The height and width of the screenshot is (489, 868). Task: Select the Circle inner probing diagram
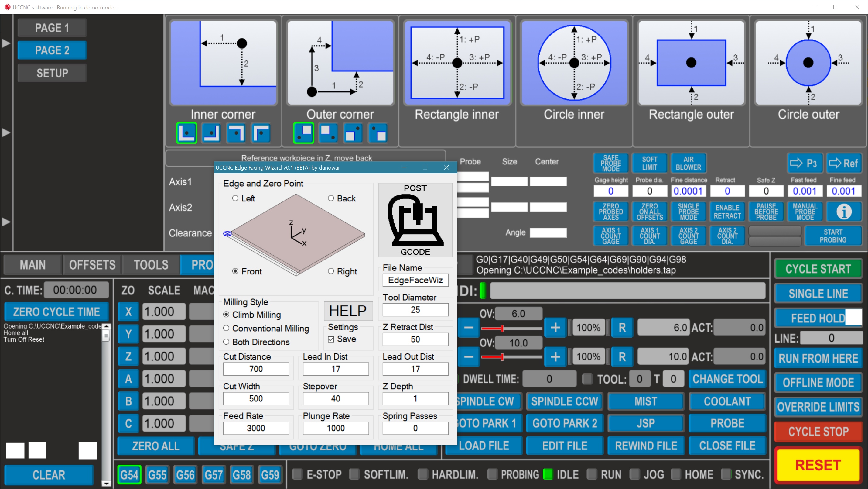tap(574, 63)
